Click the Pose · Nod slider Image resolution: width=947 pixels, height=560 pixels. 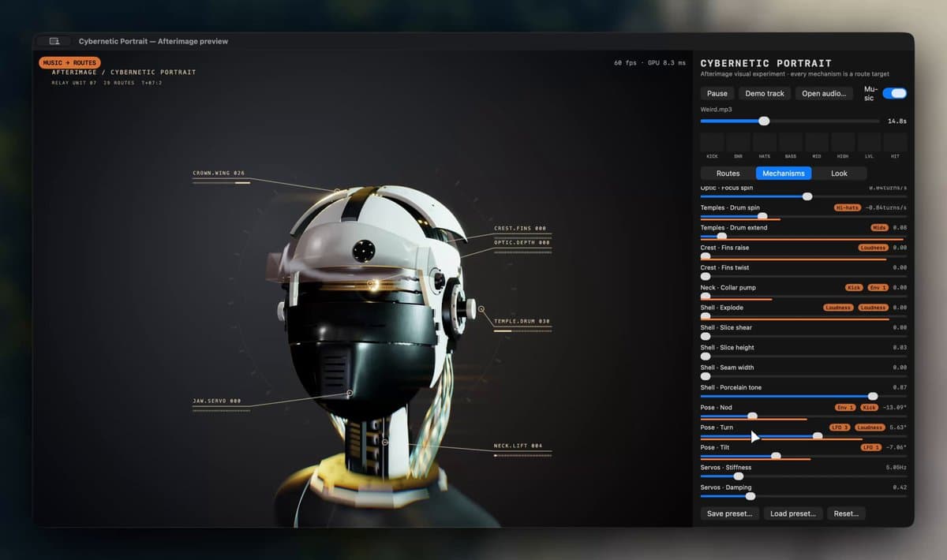coord(803,416)
